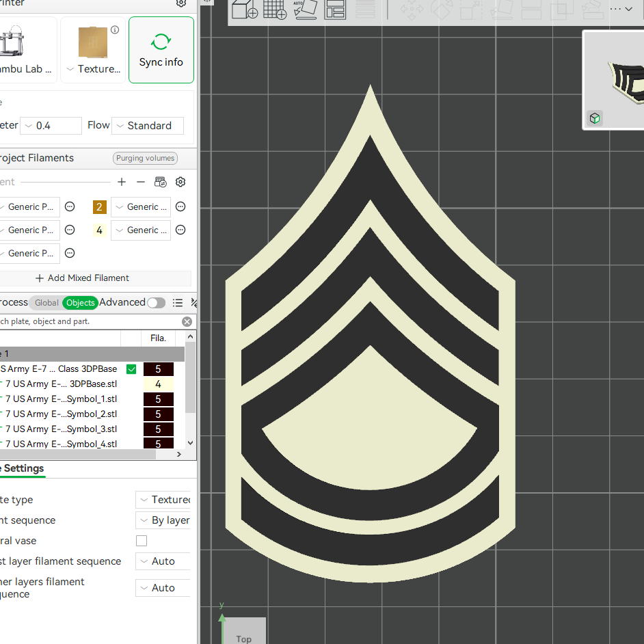Click object list scroll up arrow
The height and width of the screenshot is (644, 644).
(190, 337)
